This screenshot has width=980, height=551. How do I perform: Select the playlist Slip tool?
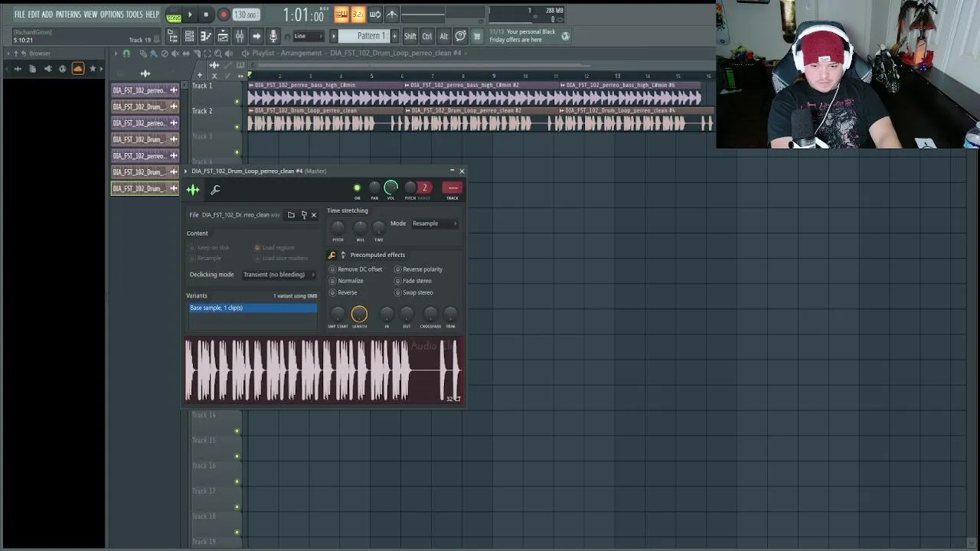pos(186,54)
